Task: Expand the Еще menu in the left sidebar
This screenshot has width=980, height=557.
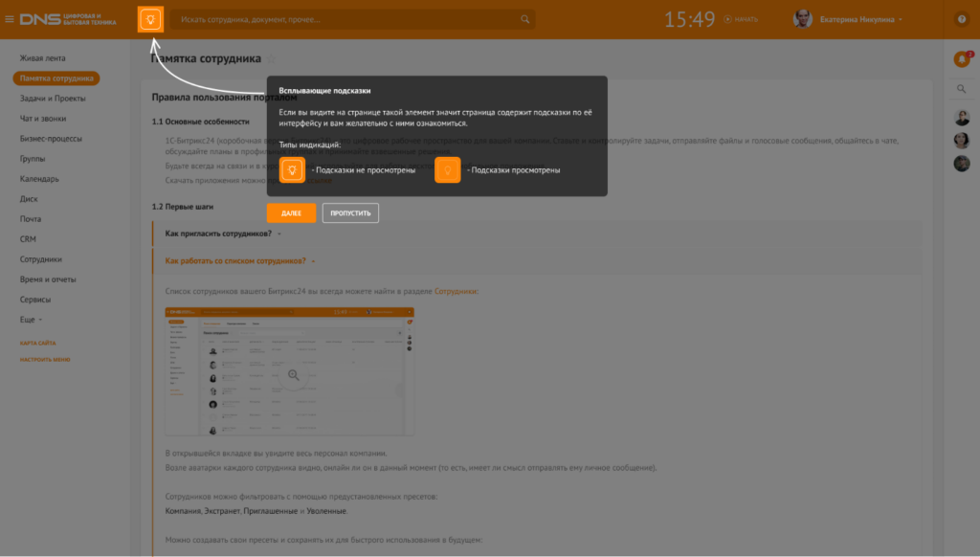Action: pos(31,320)
